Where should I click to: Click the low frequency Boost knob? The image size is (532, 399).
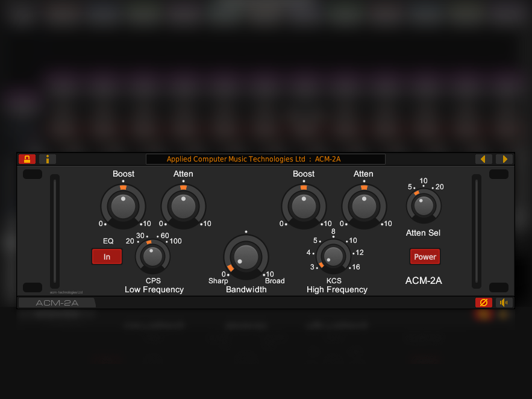(x=123, y=206)
